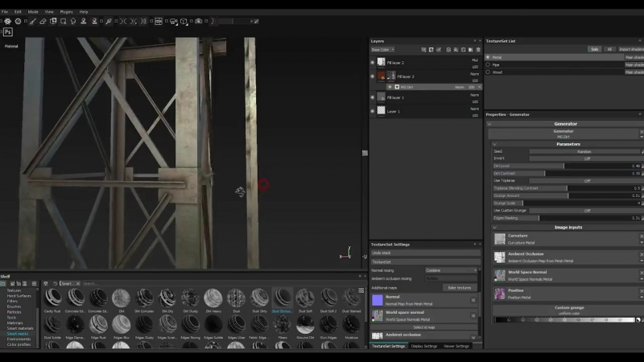The height and width of the screenshot is (362, 644).
Task: Open the Help menu
Action: point(84,12)
